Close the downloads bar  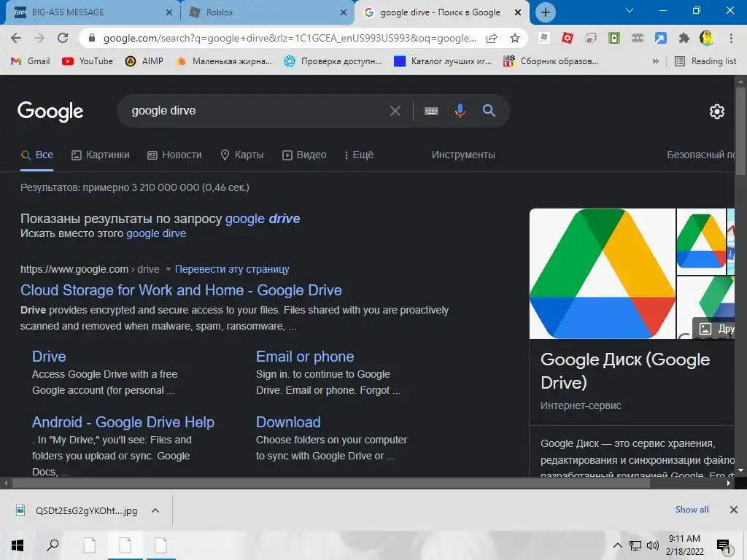point(734,510)
